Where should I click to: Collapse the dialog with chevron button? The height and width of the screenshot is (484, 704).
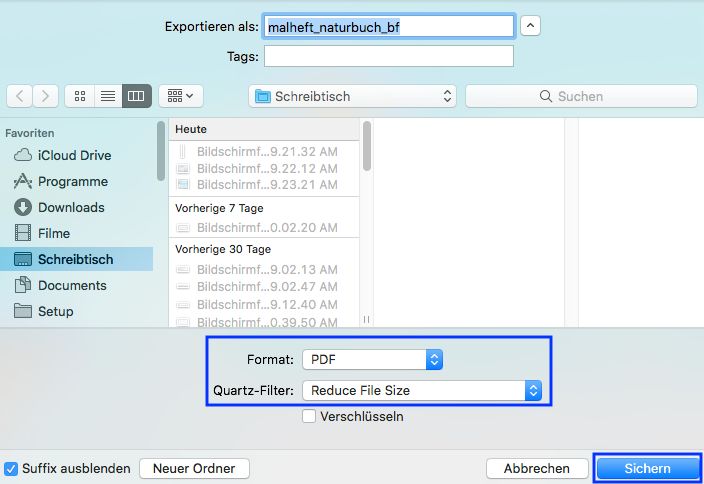click(530, 26)
